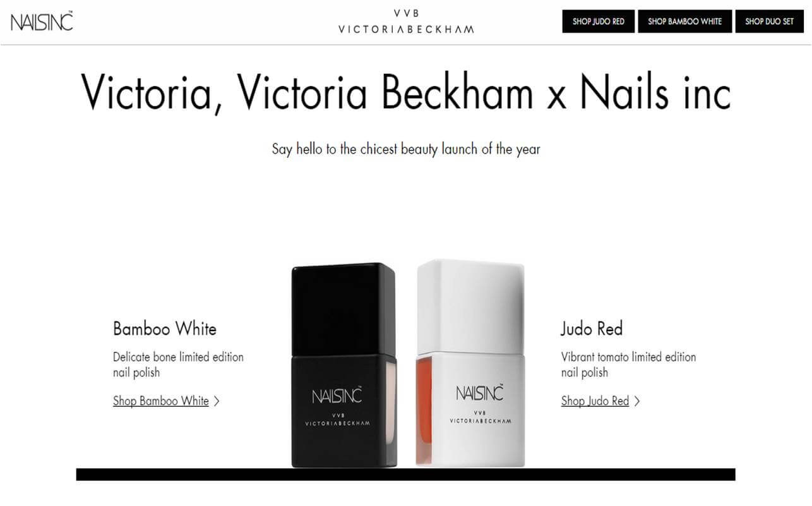The width and height of the screenshot is (812, 506).
Task: Follow the Shop Bamboo White text link
Action: 160,401
